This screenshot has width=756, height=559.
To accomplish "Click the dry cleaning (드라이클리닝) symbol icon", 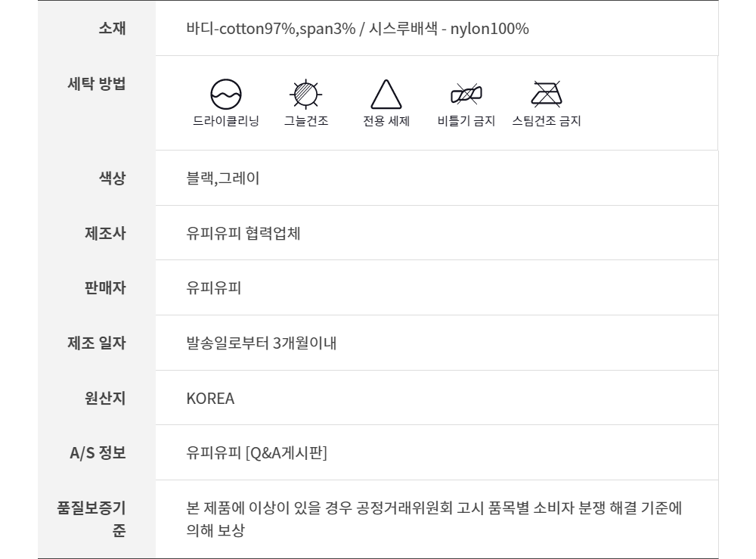I will pyautogui.click(x=225, y=95).
